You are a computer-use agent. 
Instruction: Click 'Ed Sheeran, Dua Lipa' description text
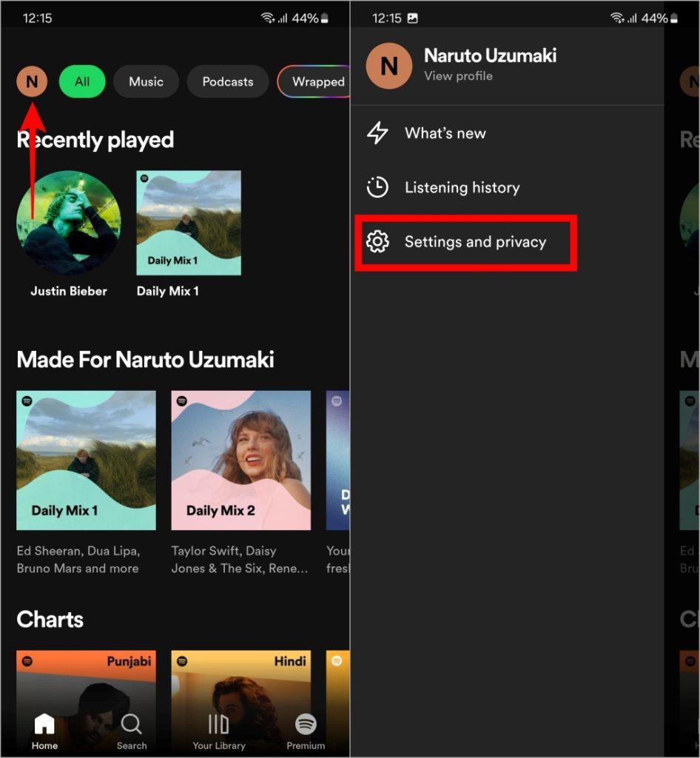(78, 560)
